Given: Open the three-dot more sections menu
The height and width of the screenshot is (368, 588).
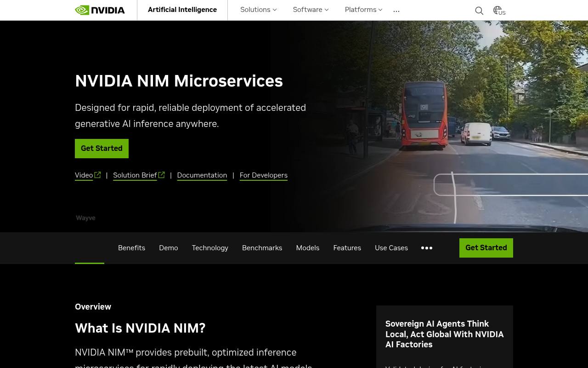Looking at the screenshot, I should 427,248.
